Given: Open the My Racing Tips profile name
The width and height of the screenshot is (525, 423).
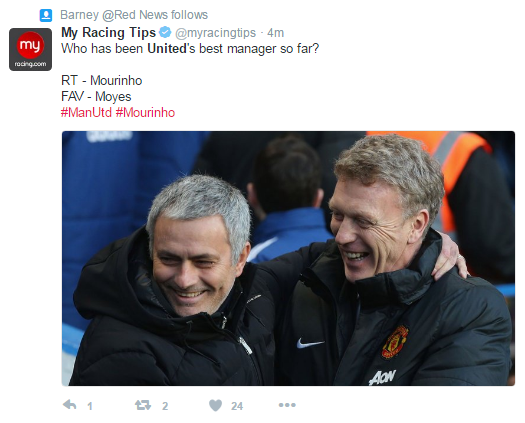Looking at the screenshot, I should click(x=108, y=32).
